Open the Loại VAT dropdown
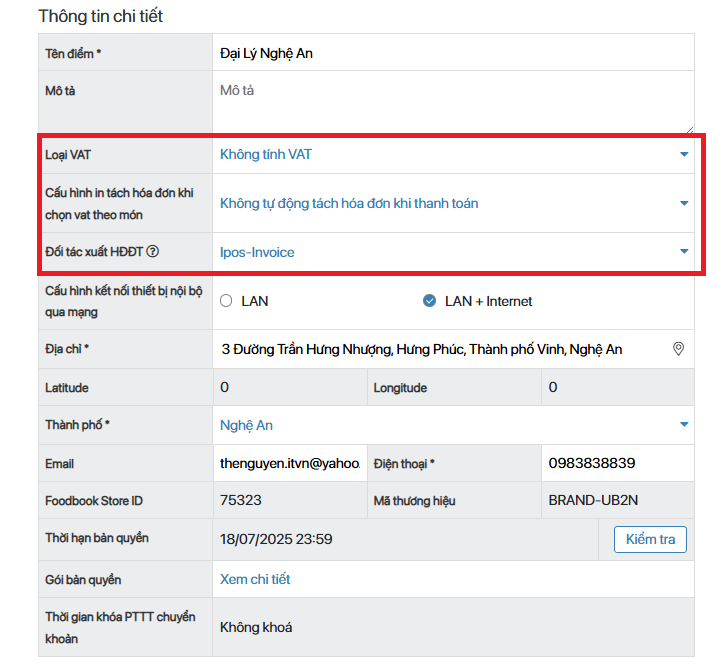The width and height of the screenshot is (728, 672). tap(455, 154)
